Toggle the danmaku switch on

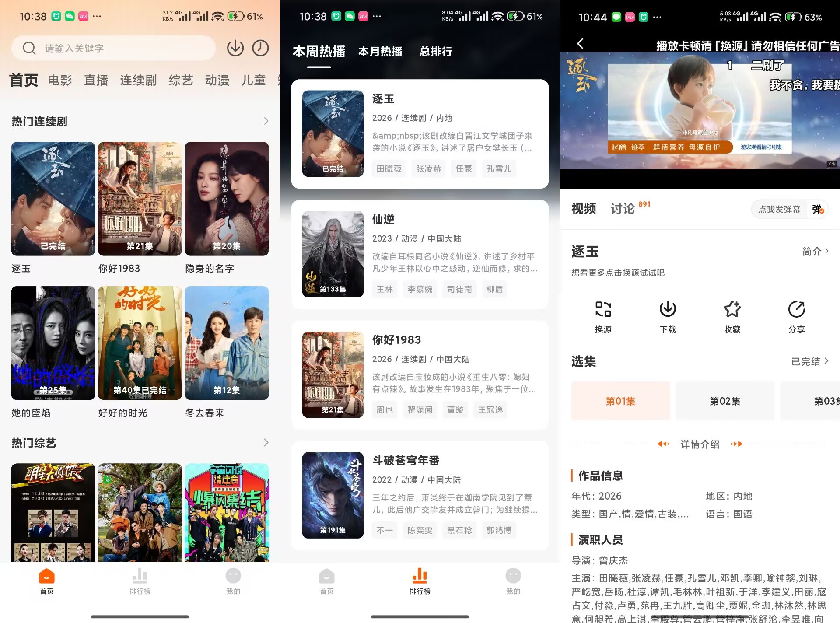pos(816,209)
